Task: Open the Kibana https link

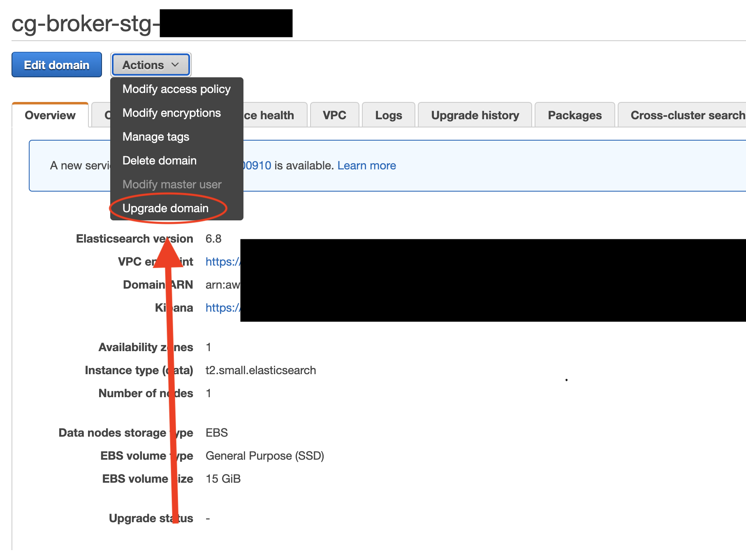Action: 223,308
